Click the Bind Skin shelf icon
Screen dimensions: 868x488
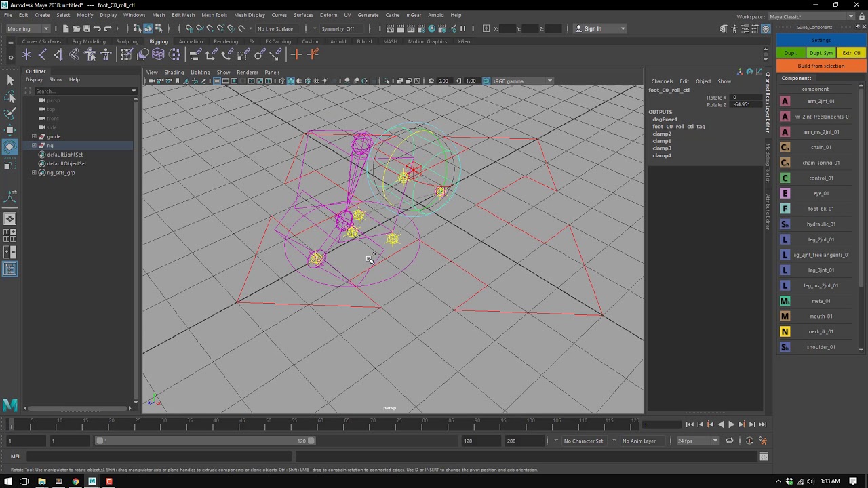click(74, 54)
